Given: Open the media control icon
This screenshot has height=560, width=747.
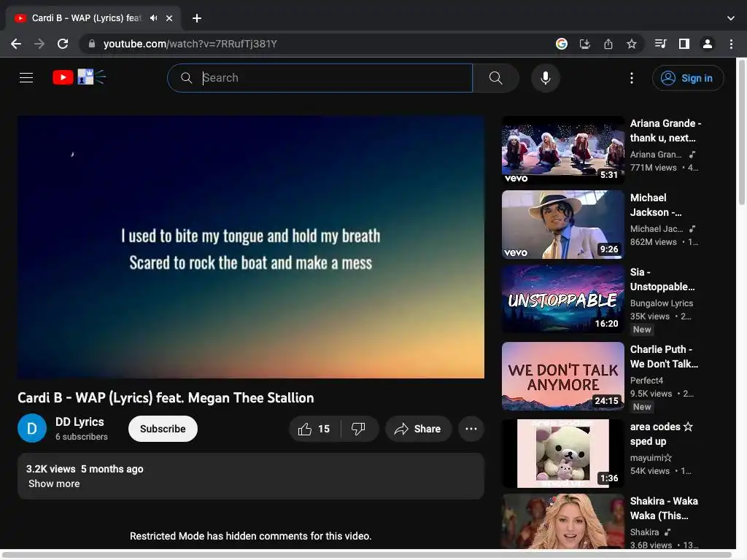Looking at the screenshot, I should (660, 44).
